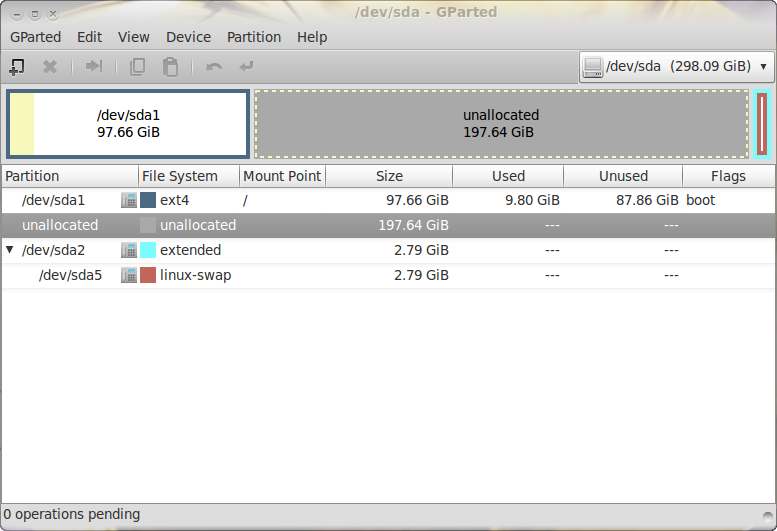Click the ext4 blue color swatch
The height and width of the screenshot is (531, 777).
[x=148, y=200]
